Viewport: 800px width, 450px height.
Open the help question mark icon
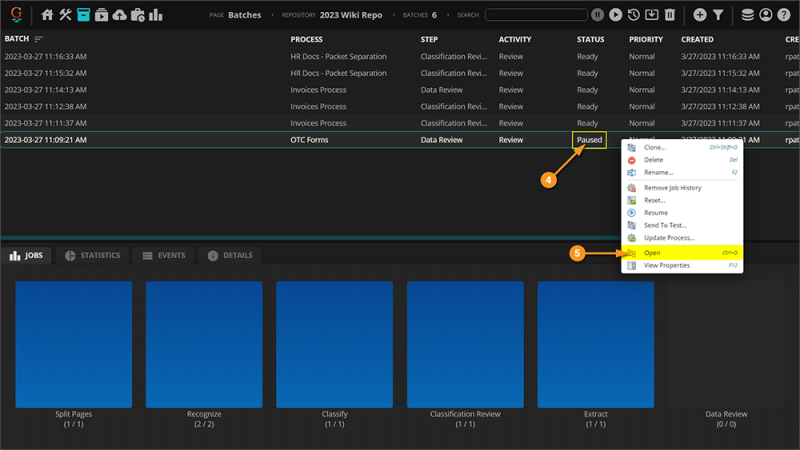point(784,15)
